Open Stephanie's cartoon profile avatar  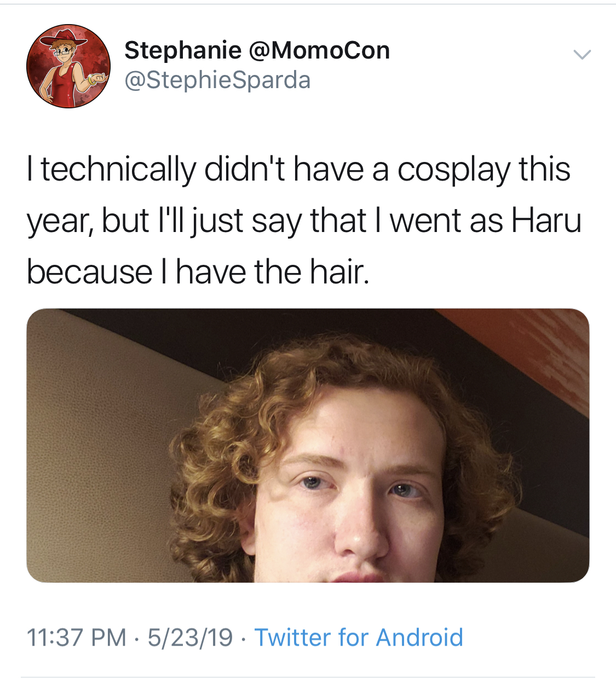(x=68, y=66)
